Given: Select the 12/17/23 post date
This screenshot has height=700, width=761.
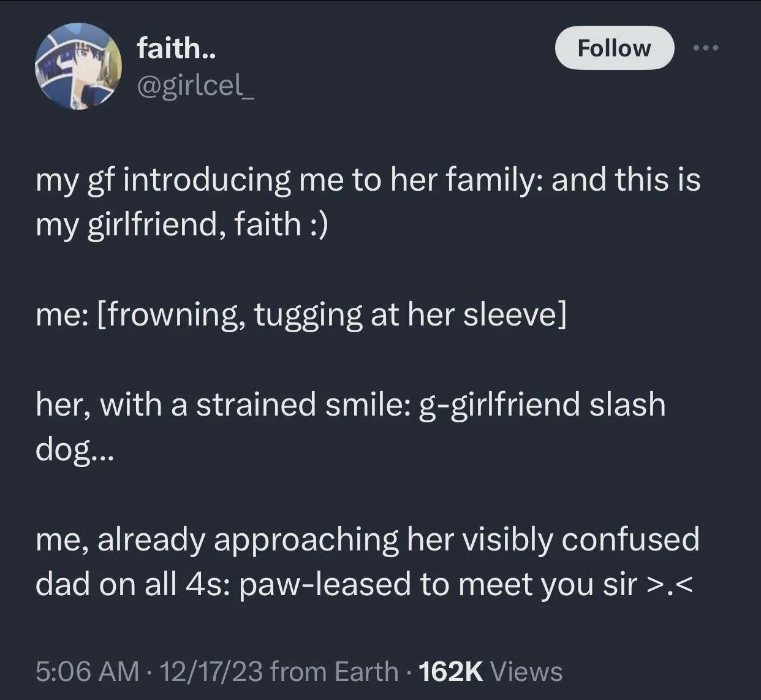Looking at the screenshot, I should tap(211, 671).
